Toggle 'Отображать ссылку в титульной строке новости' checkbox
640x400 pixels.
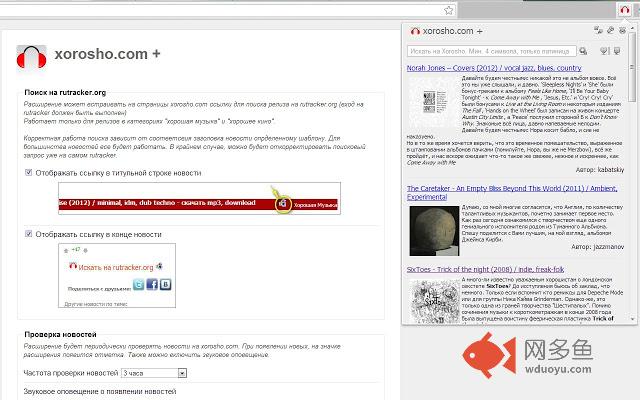(29, 173)
